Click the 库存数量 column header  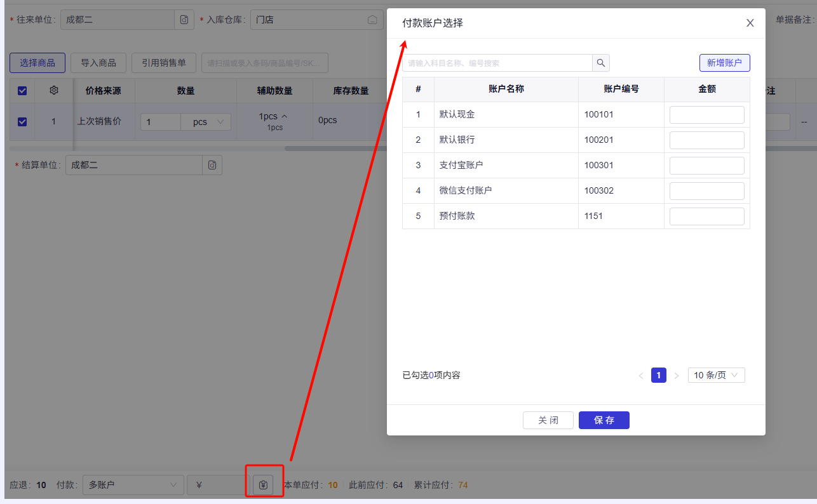click(x=351, y=91)
